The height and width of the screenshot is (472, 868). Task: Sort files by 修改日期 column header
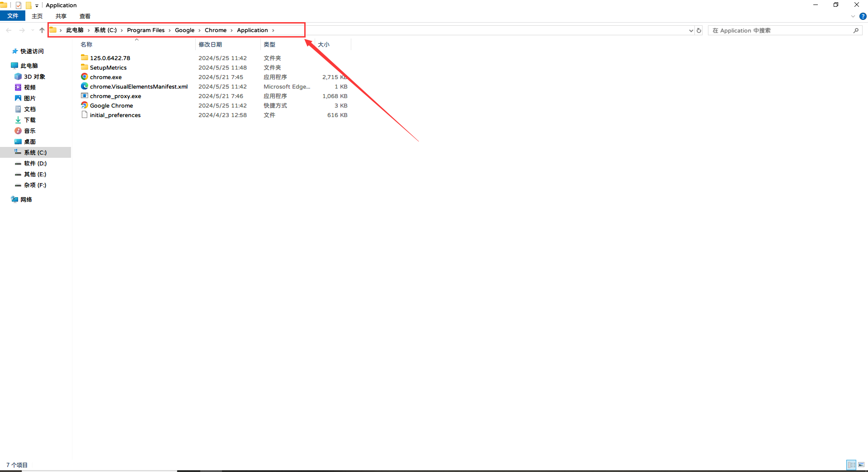point(210,44)
